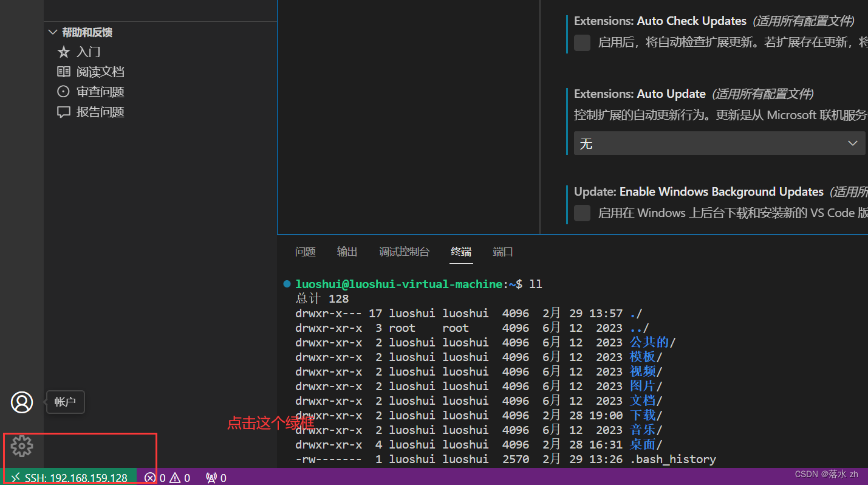Image resolution: width=868 pixels, height=485 pixels.
Task: Click the 模板/ directory in terminal listing
Action: tap(646, 357)
